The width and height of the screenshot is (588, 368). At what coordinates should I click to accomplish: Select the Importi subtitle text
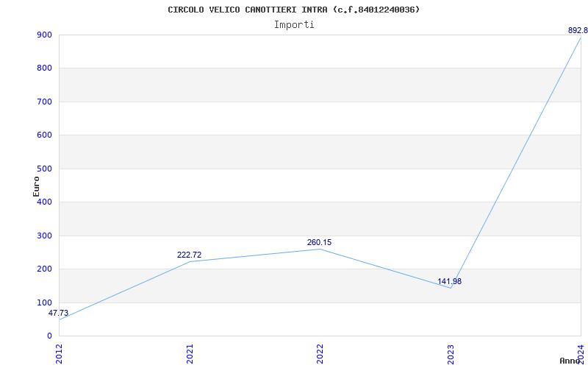(294, 25)
